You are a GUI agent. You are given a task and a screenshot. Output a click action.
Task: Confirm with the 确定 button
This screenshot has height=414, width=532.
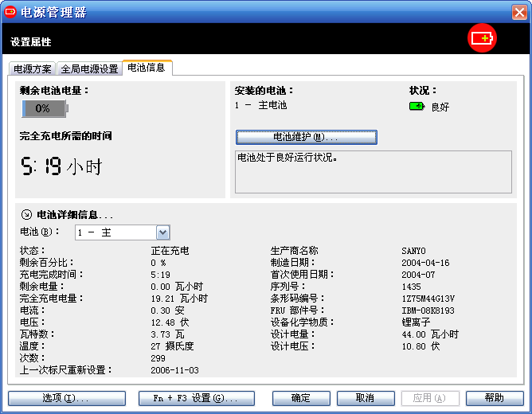click(301, 398)
